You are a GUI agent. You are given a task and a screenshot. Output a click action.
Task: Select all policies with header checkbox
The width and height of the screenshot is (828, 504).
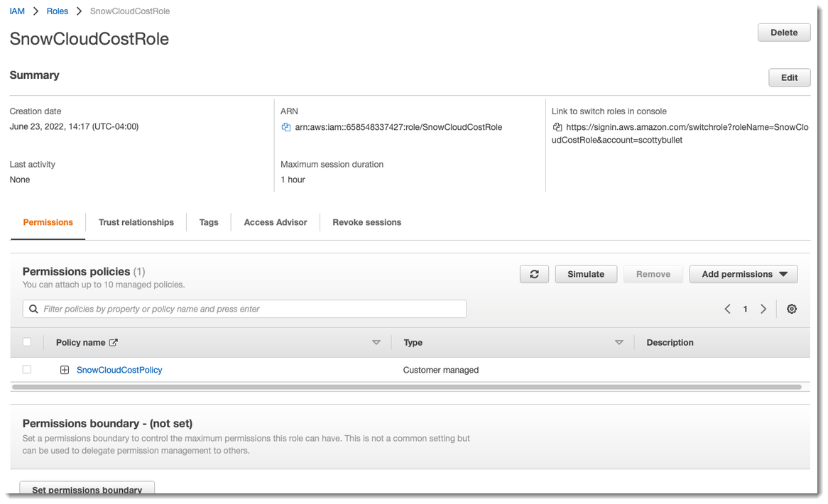point(27,342)
